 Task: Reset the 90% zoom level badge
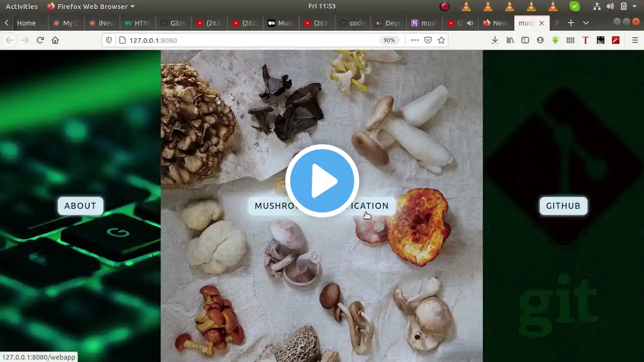(x=389, y=40)
